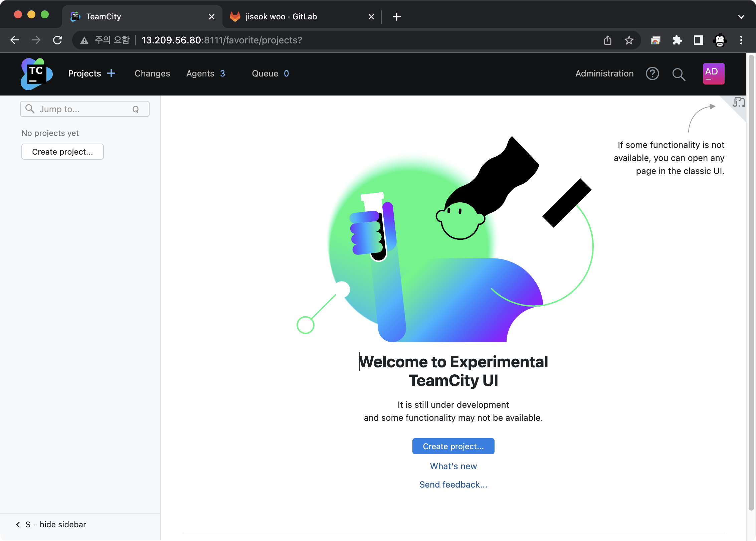Click the not secure warning icon
756x541 pixels.
pos(84,40)
